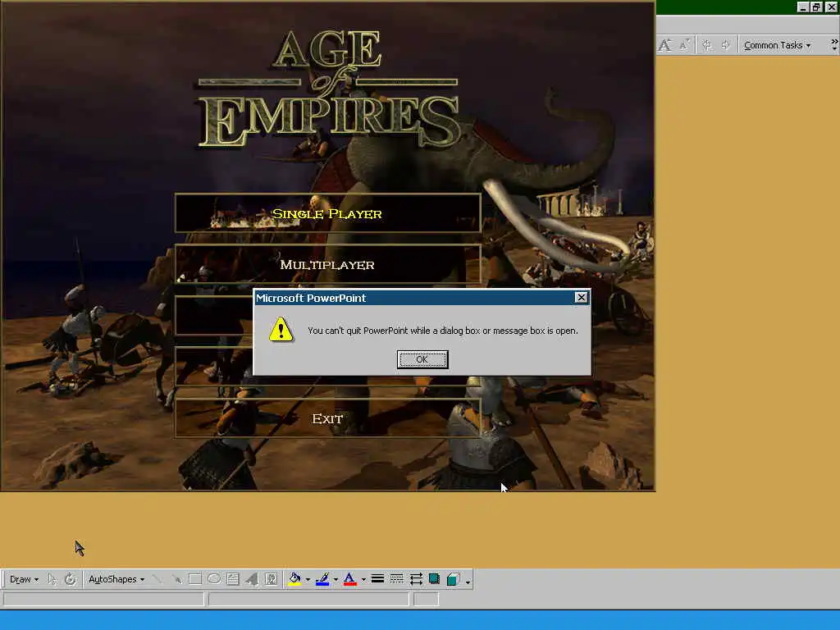This screenshot has width=840, height=630.
Task: Click the Demote right arrow icon
Action: coord(725,45)
